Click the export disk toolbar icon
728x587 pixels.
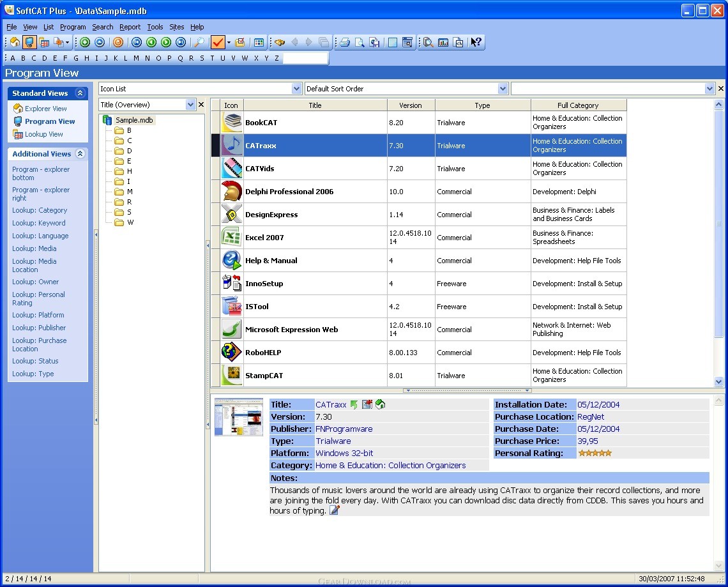pos(375,42)
